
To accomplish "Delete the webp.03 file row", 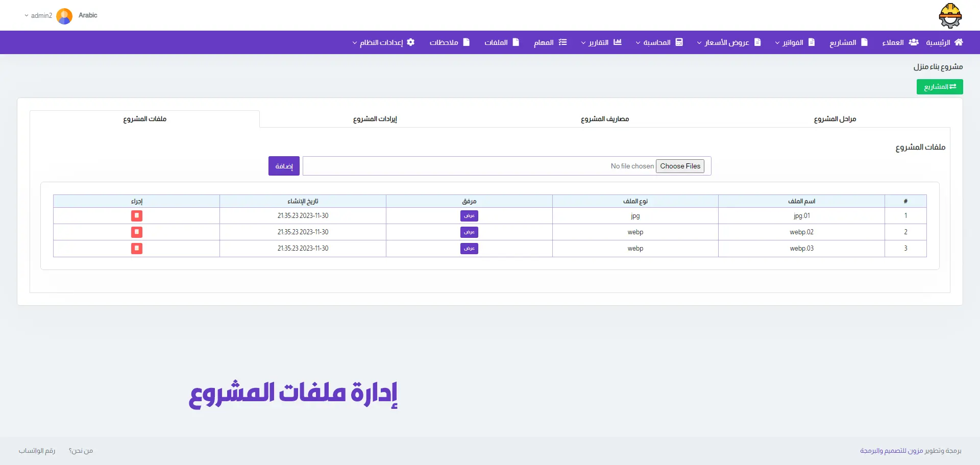I will tap(136, 249).
